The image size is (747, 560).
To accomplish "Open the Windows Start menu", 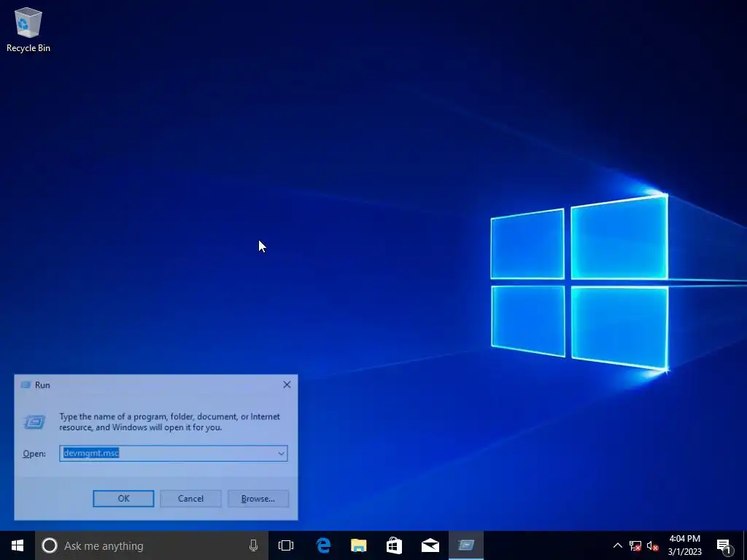I will [x=18, y=545].
